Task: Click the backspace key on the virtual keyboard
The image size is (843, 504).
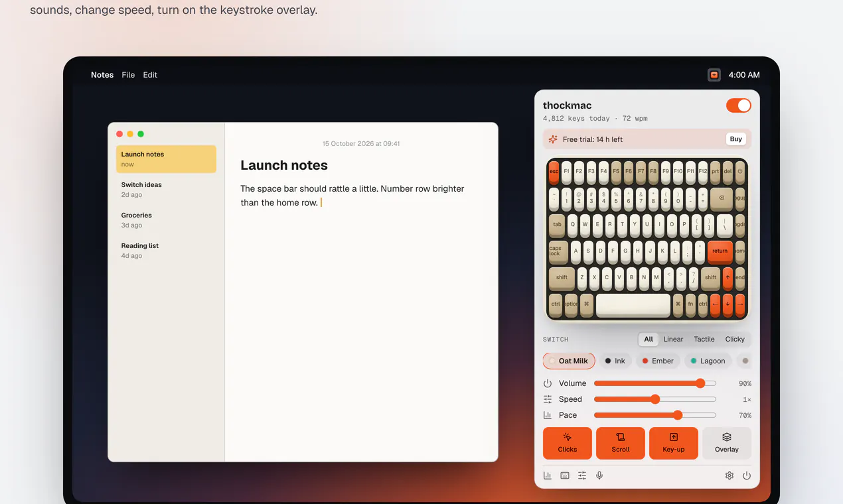Action: coord(722,198)
